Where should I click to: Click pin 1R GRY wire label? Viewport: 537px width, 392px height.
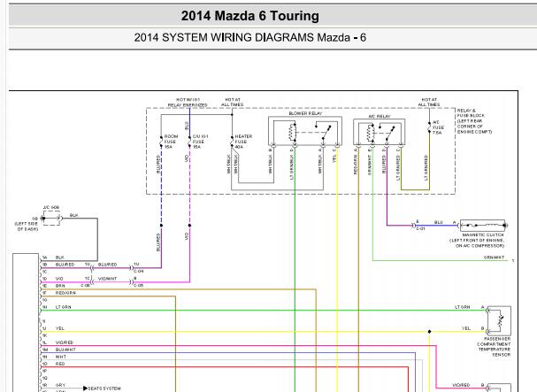60,385
